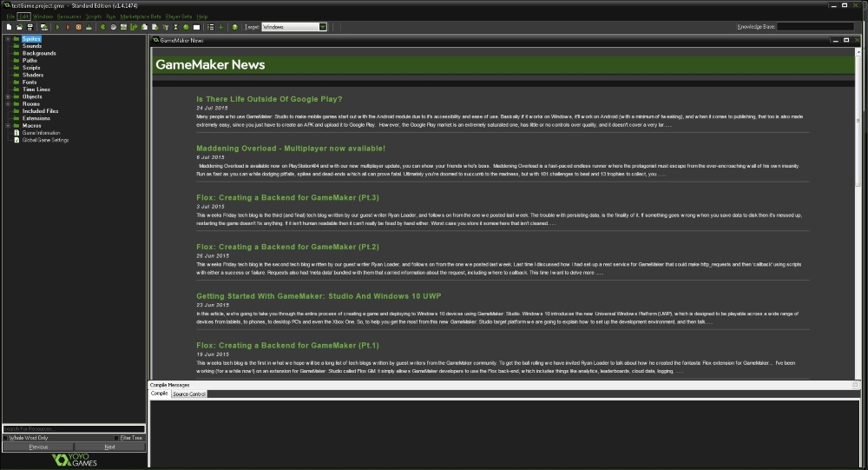Create a sound with the speaker icon
Image resolution: width=868 pixels, height=470 pixels.
coord(114,27)
